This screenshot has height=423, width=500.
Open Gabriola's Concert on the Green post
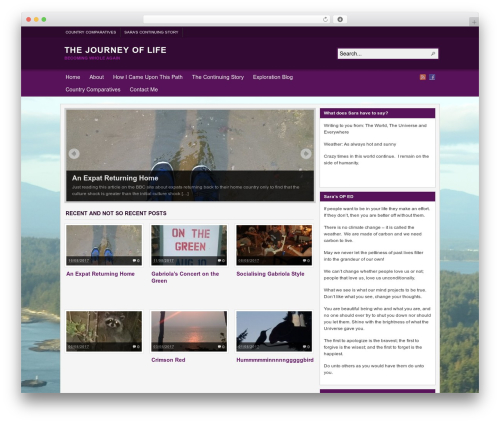[185, 277]
